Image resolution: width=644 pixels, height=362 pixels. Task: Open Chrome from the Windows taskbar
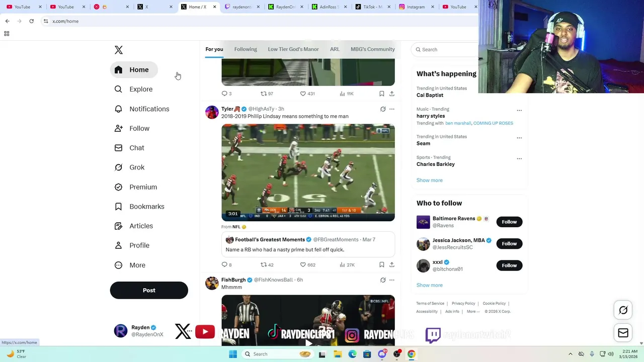coord(412,354)
